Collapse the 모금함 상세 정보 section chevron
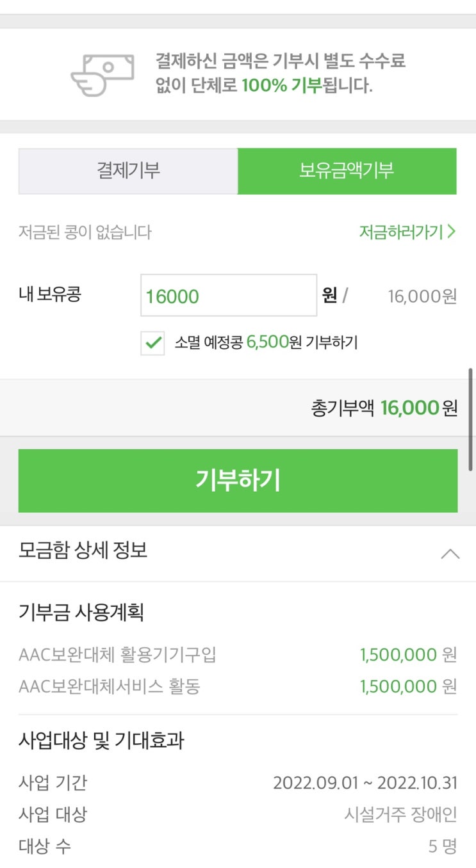The width and height of the screenshot is (476, 868). 450,554
